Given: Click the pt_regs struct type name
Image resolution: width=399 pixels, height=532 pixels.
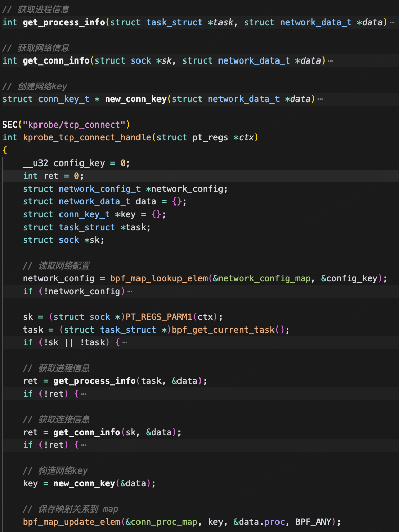Looking at the screenshot, I should coord(210,138).
